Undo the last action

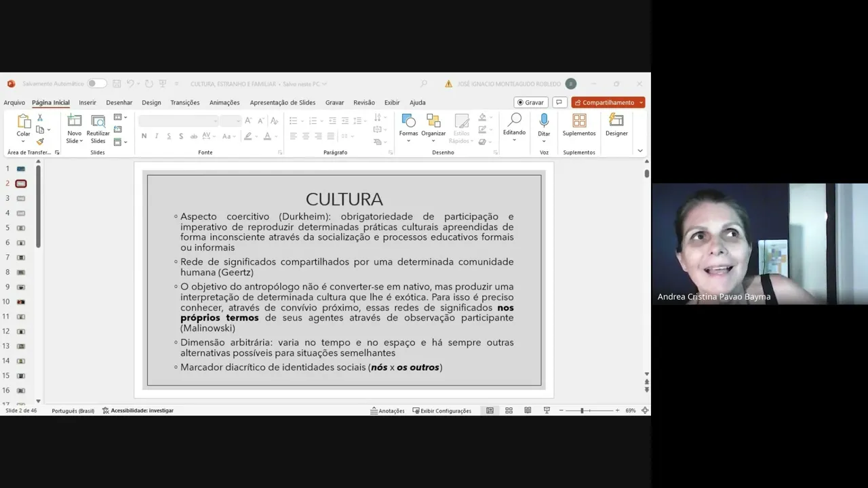coord(130,84)
